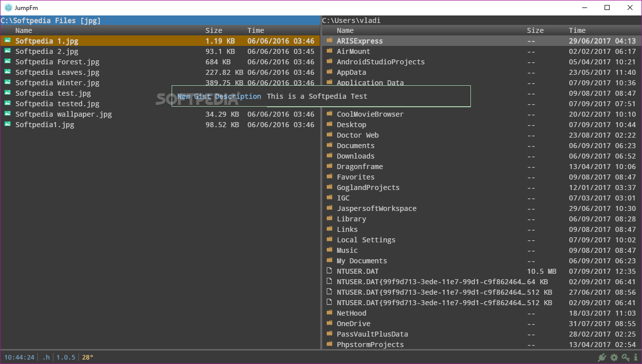The height and width of the screenshot is (364, 642).
Task: Click file icon of NTUSER.DAT 10.5 MB
Action: tap(329, 271)
